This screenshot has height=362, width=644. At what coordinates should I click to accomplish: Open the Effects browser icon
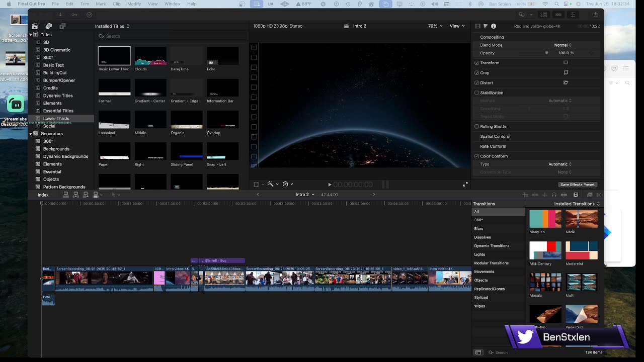(x=590, y=195)
